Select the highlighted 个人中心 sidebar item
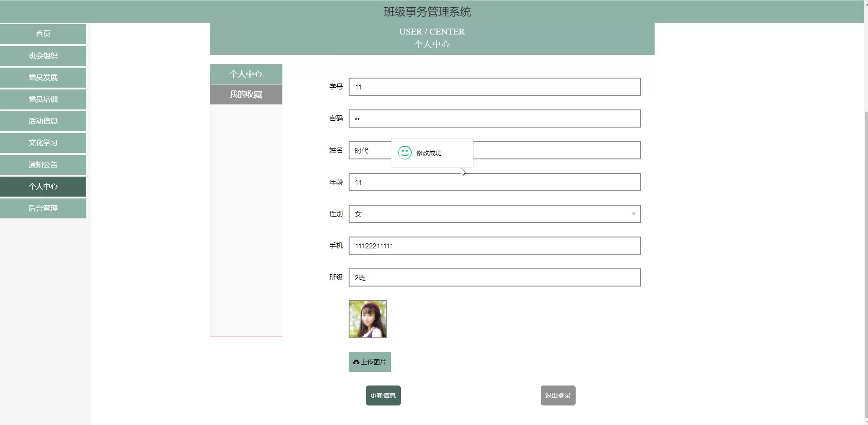 pos(43,186)
